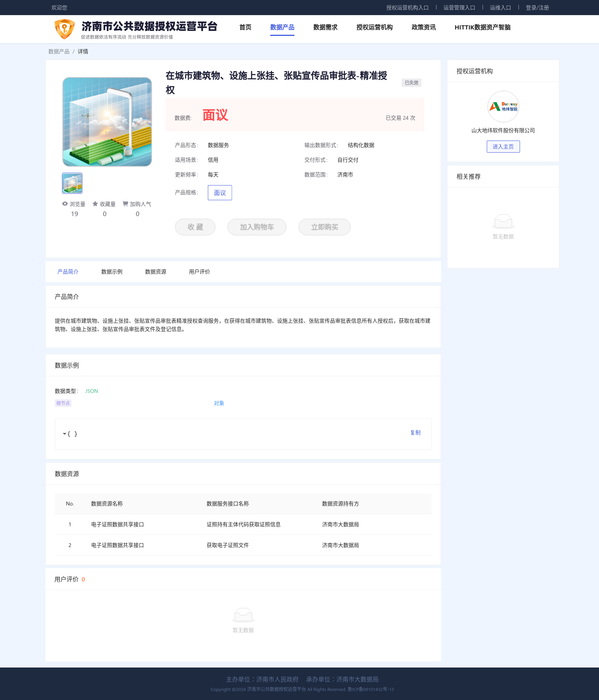Click 电子证照数据共享接口 in row 2
Viewport: 599px width, 700px height.
[x=118, y=545]
